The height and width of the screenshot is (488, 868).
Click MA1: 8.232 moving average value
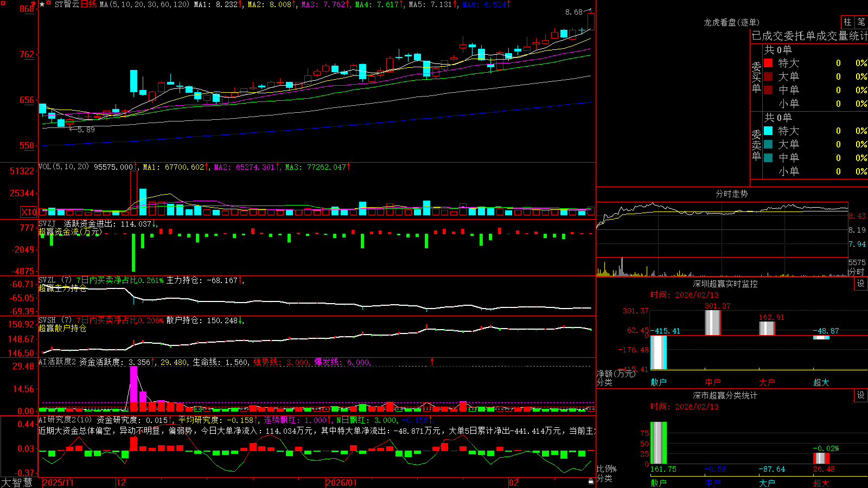[218, 4]
